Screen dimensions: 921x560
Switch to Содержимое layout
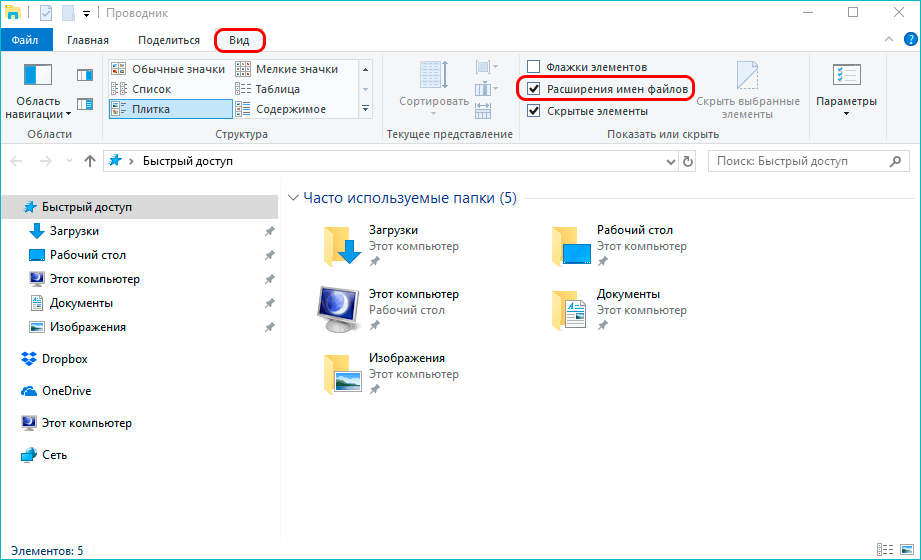click(x=280, y=109)
